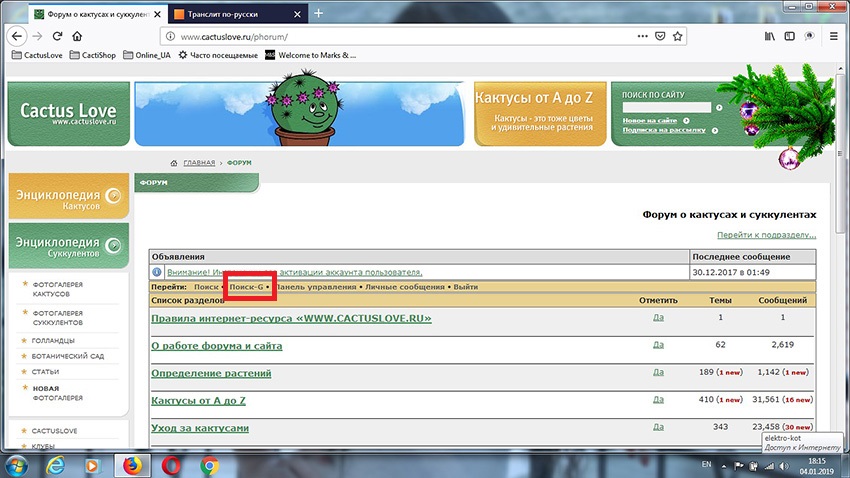This screenshot has height=478, width=850.
Task: Launch Google Chrome from the taskbar
Action: pos(209,465)
